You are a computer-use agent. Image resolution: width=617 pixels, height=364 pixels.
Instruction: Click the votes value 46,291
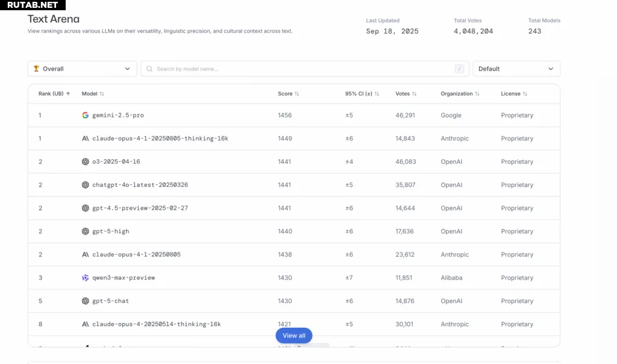pos(405,115)
